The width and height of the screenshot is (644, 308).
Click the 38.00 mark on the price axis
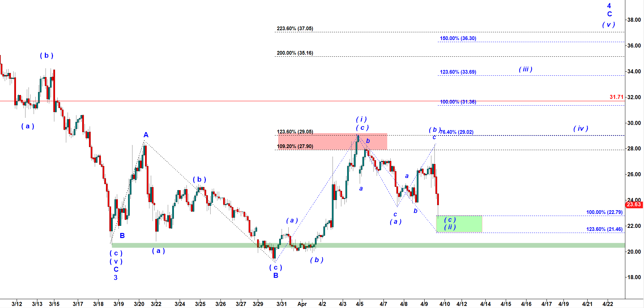tap(634, 20)
